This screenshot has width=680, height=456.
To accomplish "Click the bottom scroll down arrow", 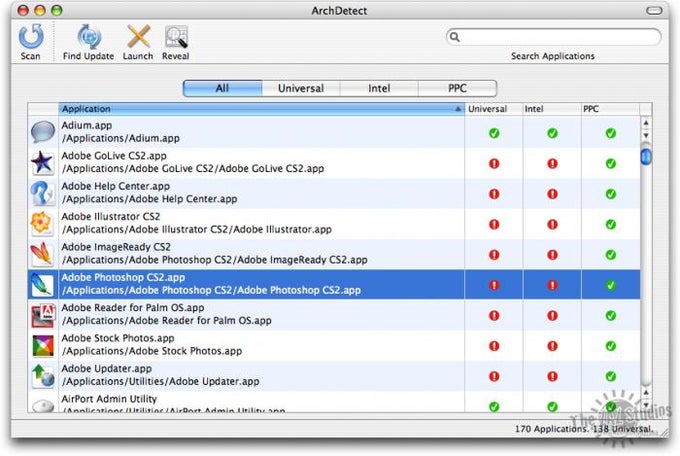I will (x=646, y=406).
